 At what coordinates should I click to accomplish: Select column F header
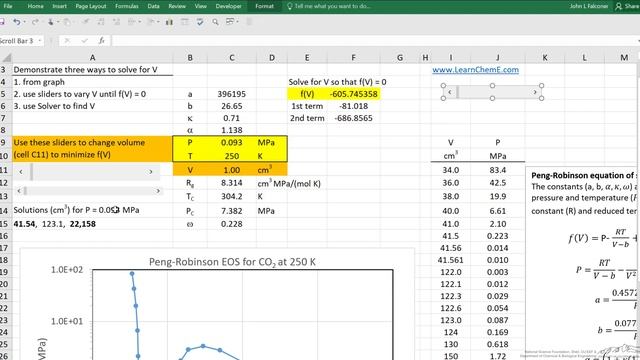tap(353, 58)
